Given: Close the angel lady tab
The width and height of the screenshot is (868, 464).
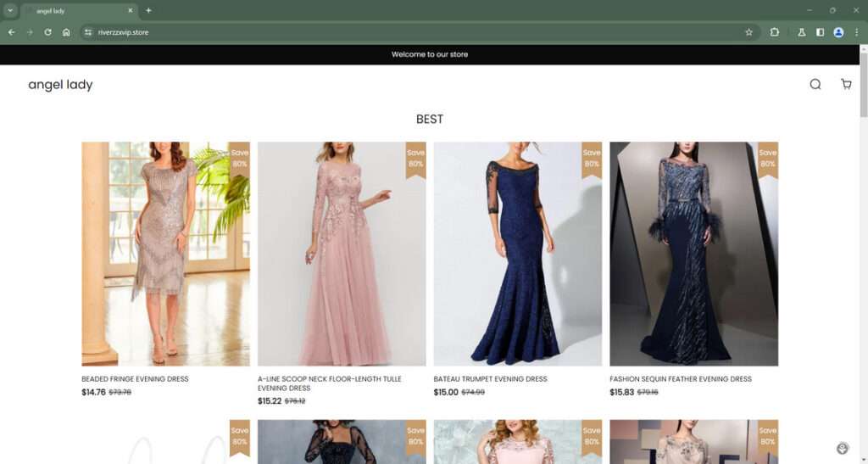Looking at the screenshot, I should [131, 10].
